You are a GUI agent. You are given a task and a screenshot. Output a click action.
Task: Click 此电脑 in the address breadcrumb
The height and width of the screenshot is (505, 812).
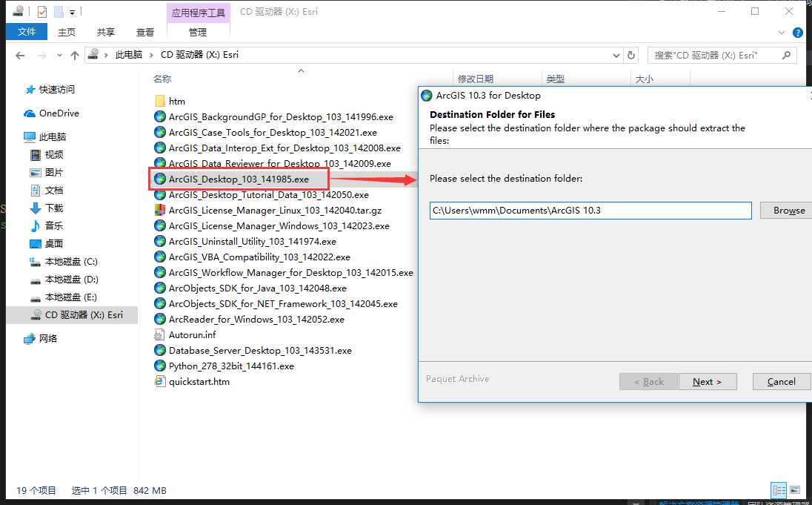click(128, 55)
